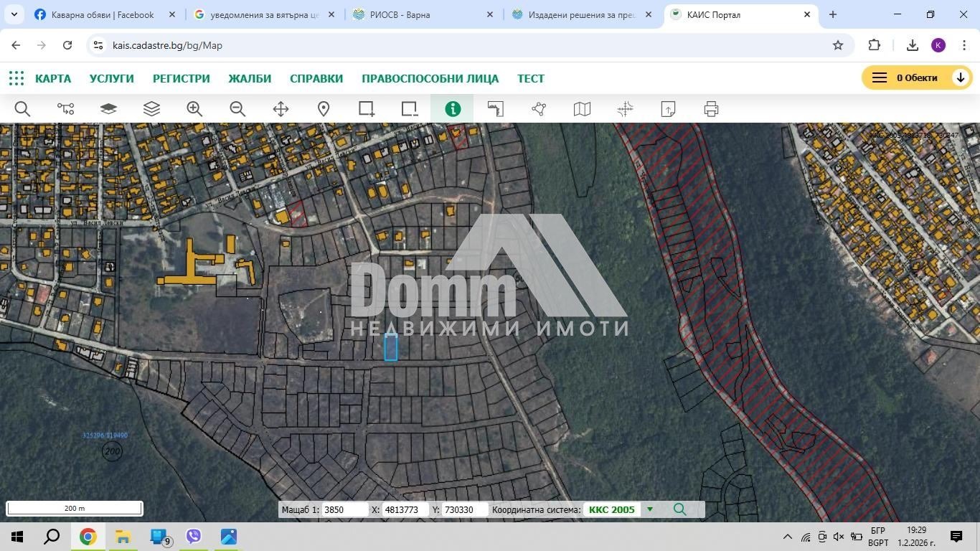Open the apps grid beside КАРТА
The height and width of the screenshot is (551, 980).
(15, 78)
